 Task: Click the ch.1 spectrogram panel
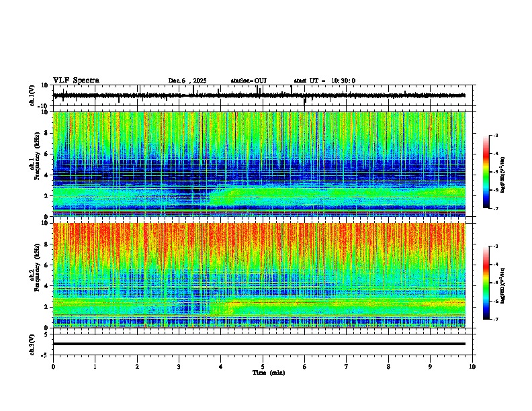click(259, 164)
